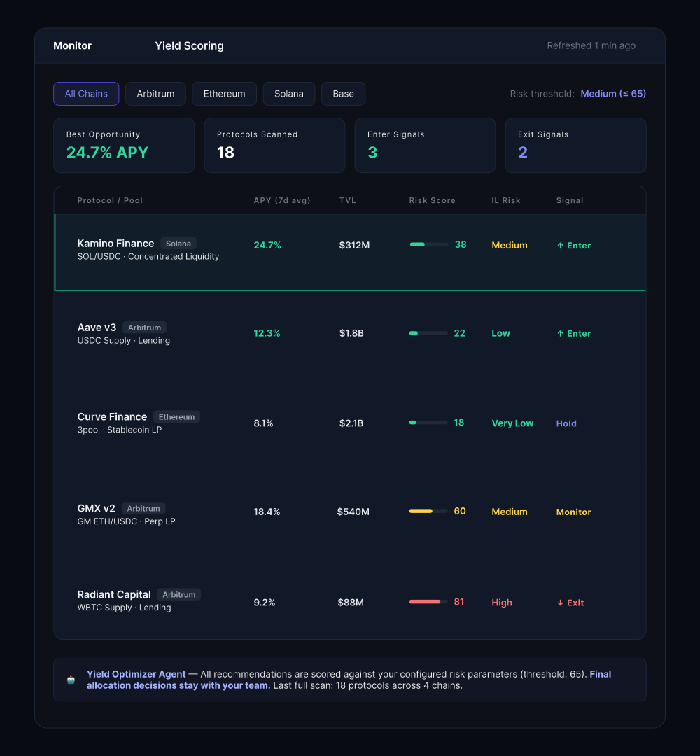Click the Enter signal for Aave v3
Screen dimensions: 700x756
[574, 333]
